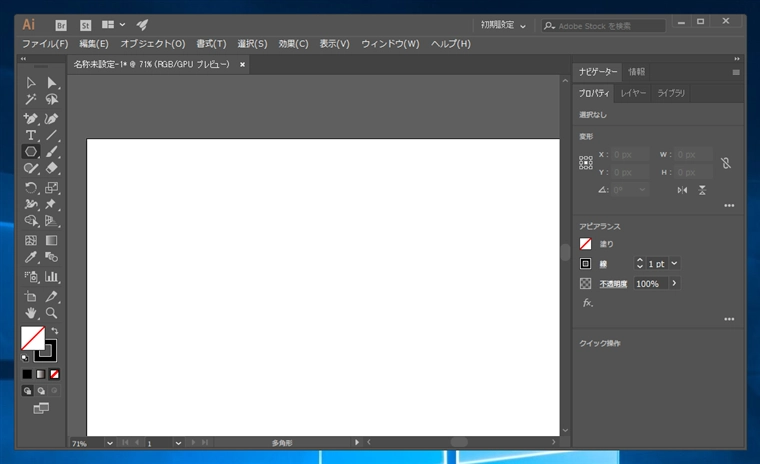Viewport: 760px width, 464px height.
Task: Select the Shape Builder tool
Action: (x=31, y=221)
